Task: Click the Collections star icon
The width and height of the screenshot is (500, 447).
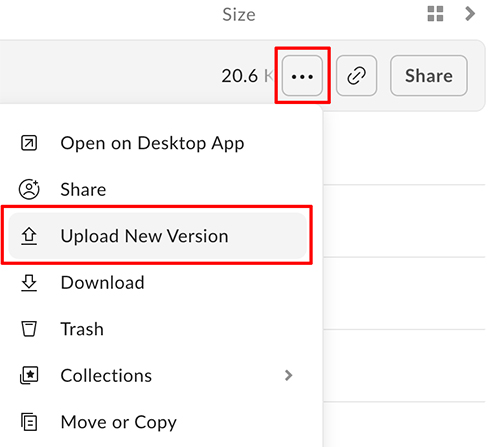Action: 29,375
